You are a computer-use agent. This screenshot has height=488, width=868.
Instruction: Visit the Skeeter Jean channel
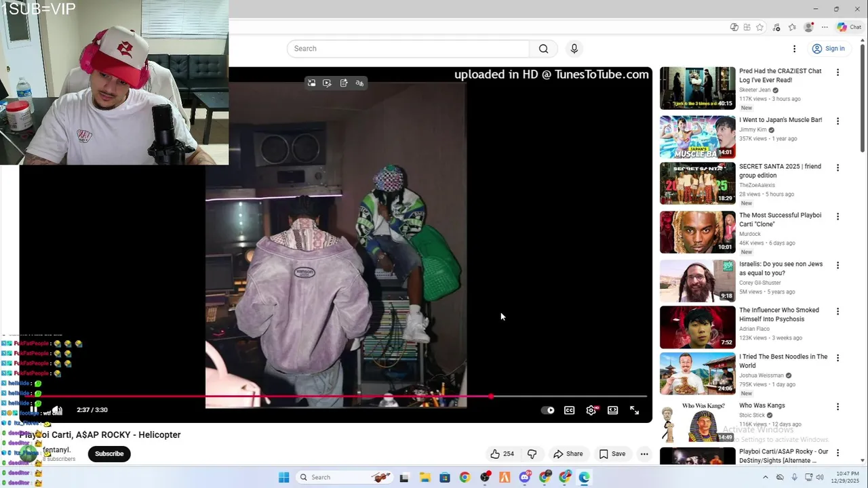pyautogui.click(x=755, y=90)
